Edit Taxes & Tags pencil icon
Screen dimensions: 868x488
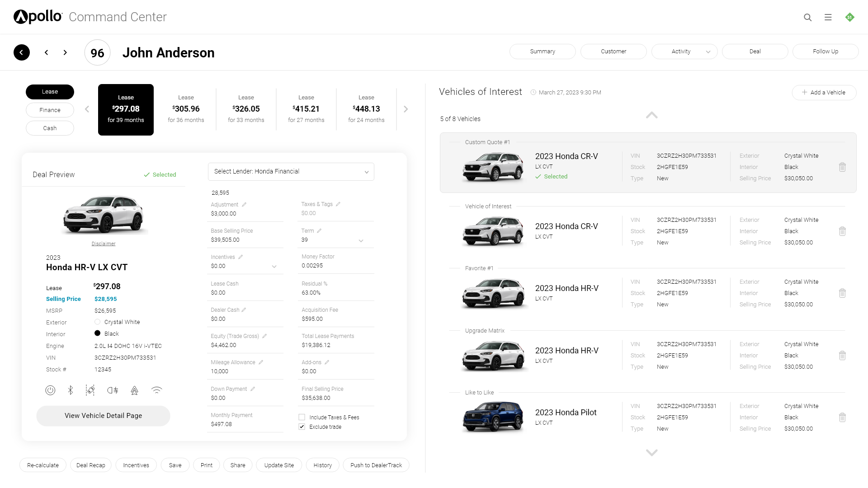point(338,204)
